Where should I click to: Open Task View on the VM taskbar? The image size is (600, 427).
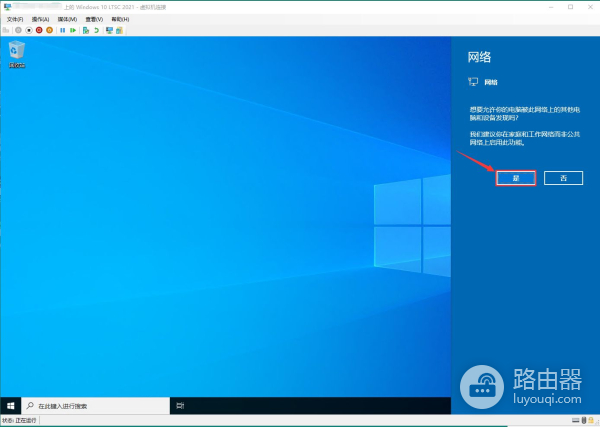pyautogui.click(x=180, y=406)
